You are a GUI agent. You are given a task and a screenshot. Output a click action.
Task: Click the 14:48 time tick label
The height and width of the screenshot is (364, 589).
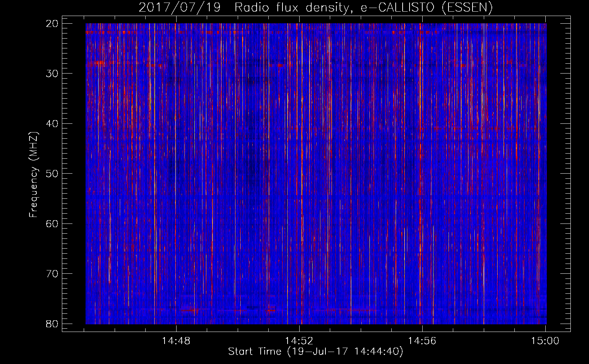click(176, 341)
